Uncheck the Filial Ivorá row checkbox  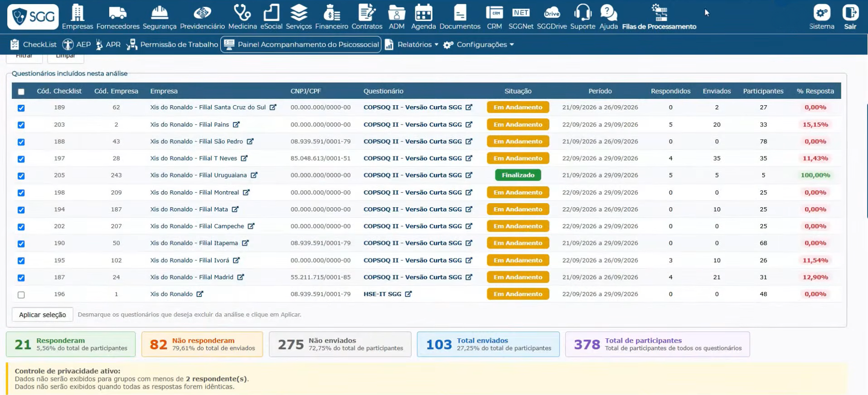point(21,261)
